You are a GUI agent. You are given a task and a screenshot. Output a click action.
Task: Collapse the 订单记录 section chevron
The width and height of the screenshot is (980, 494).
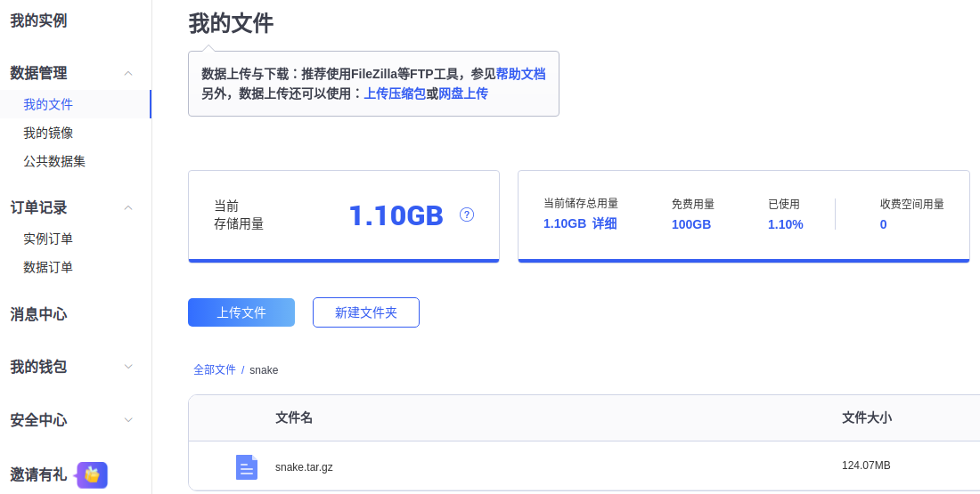point(128,207)
